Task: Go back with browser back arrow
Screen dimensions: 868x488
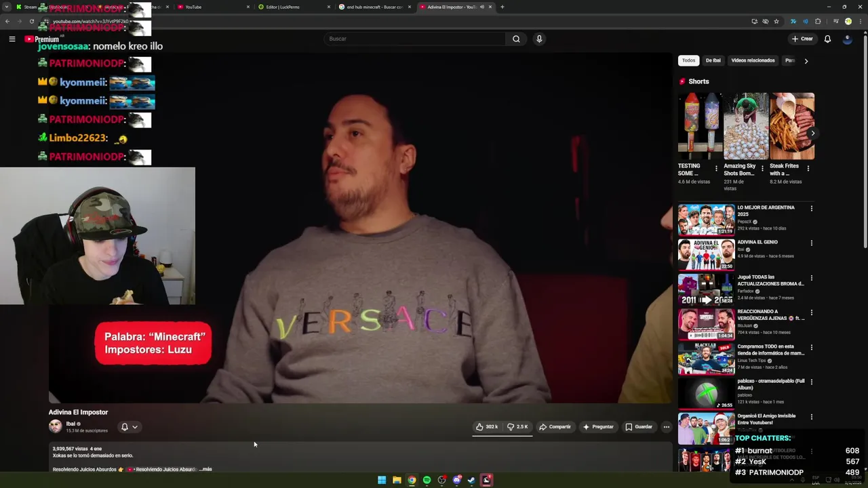Action: (x=7, y=21)
